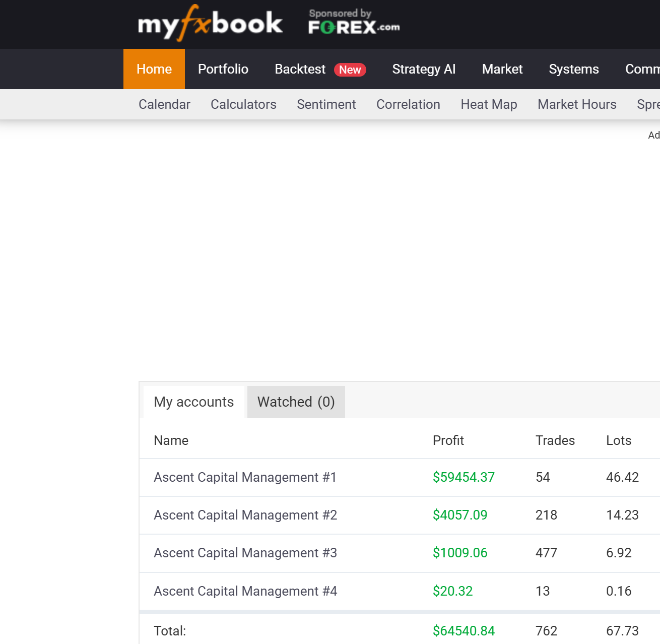
Task: Open the Sentiment link
Action: click(x=326, y=104)
